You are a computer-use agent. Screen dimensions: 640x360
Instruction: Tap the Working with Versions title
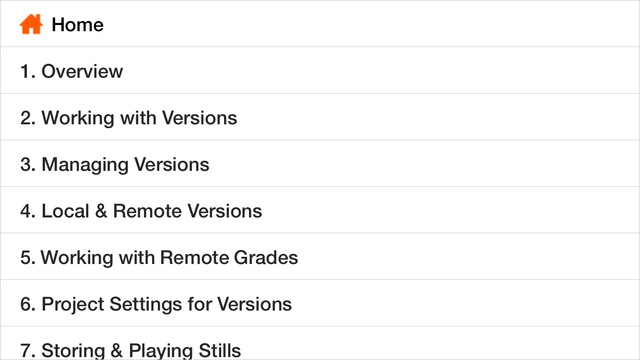pos(139,118)
